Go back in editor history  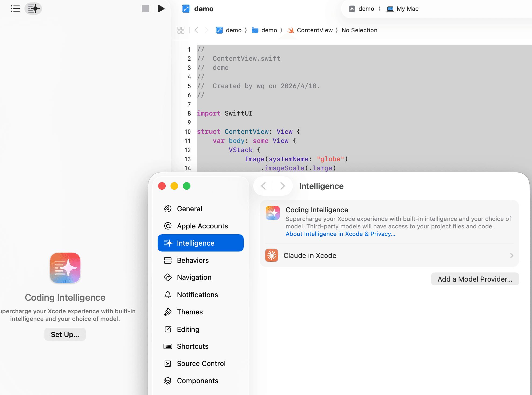click(196, 30)
